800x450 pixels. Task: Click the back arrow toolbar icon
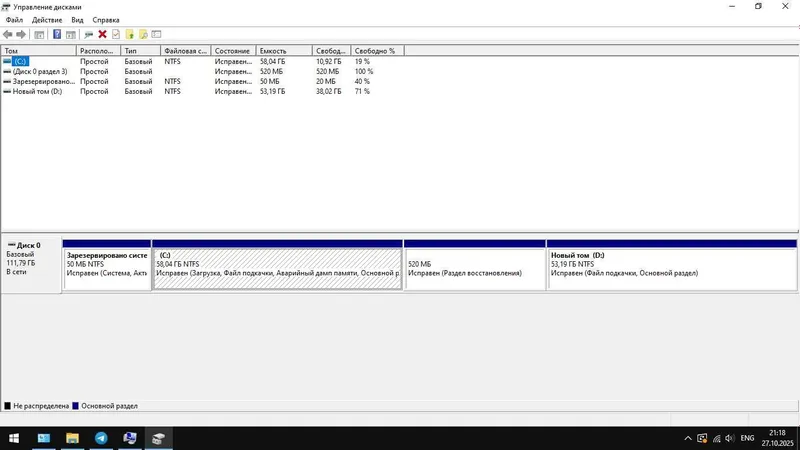point(8,34)
